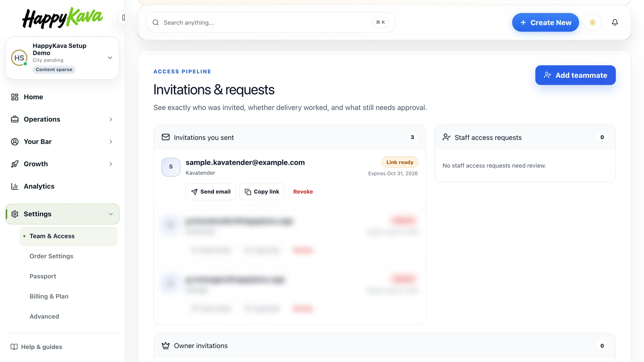The width and height of the screenshot is (644, 362).
Task: Expand the Operations submenu chevron
Action: coord(111,119)
